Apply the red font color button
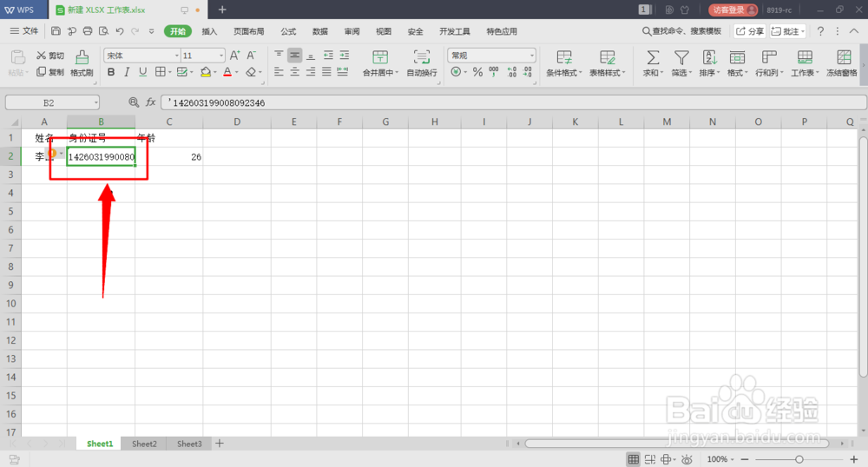 tap(227, 72)
